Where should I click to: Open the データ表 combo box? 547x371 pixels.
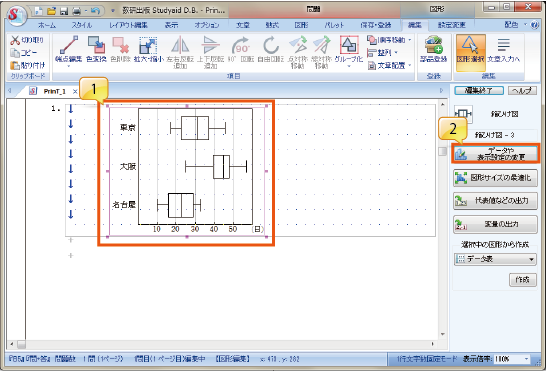[x=495, y=259]
